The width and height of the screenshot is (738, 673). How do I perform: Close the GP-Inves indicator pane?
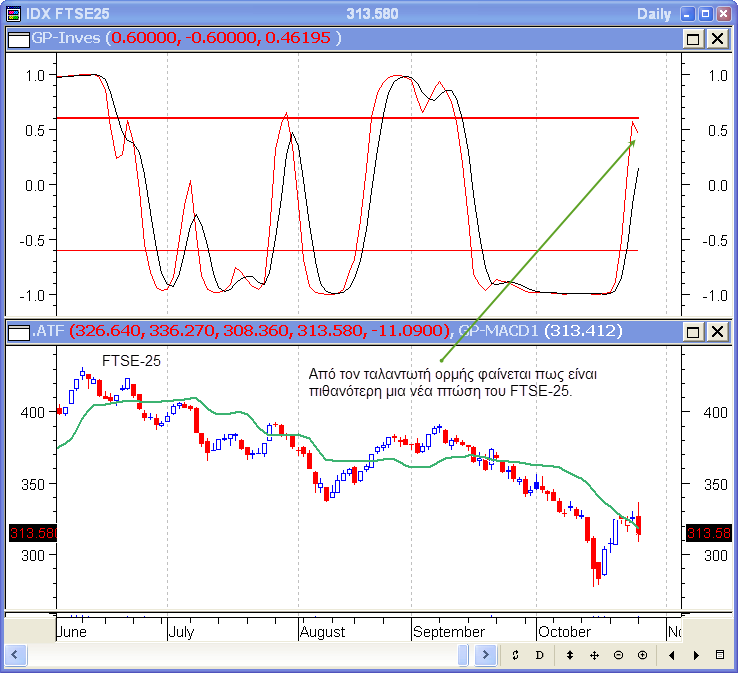click(x=717, y=38)
